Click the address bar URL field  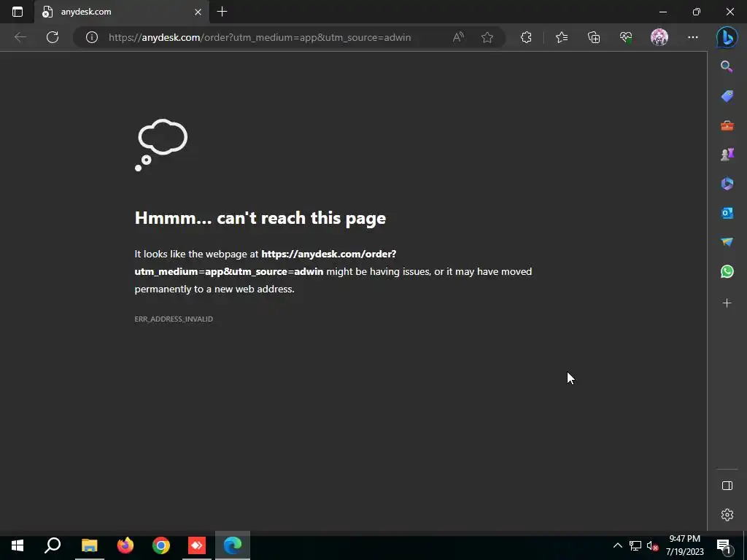click(260, 37)
